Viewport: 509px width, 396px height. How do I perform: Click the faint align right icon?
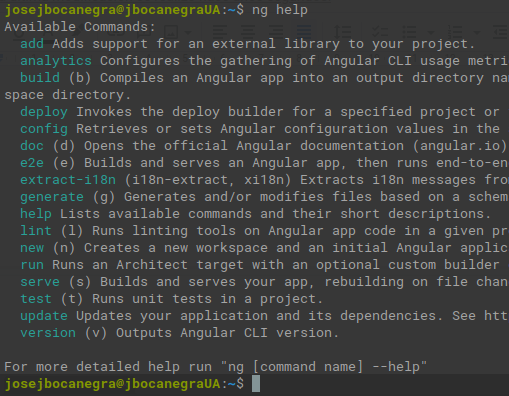[x=276, y=32]
